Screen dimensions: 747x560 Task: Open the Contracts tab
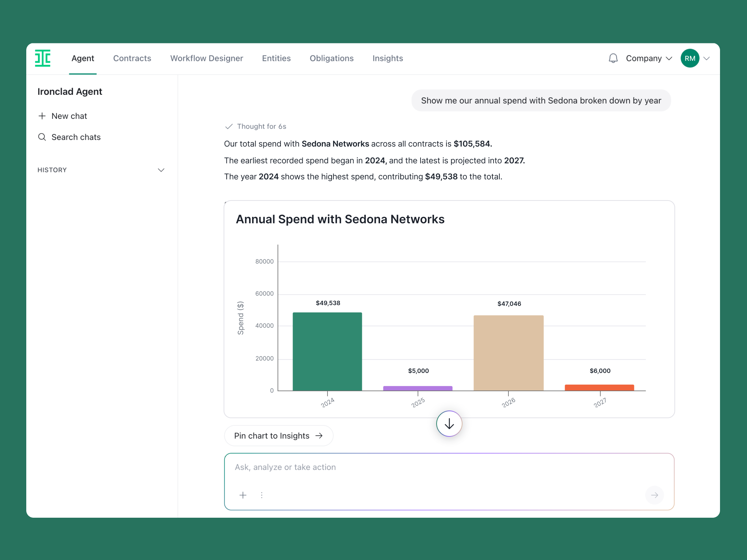coord(132,58)
